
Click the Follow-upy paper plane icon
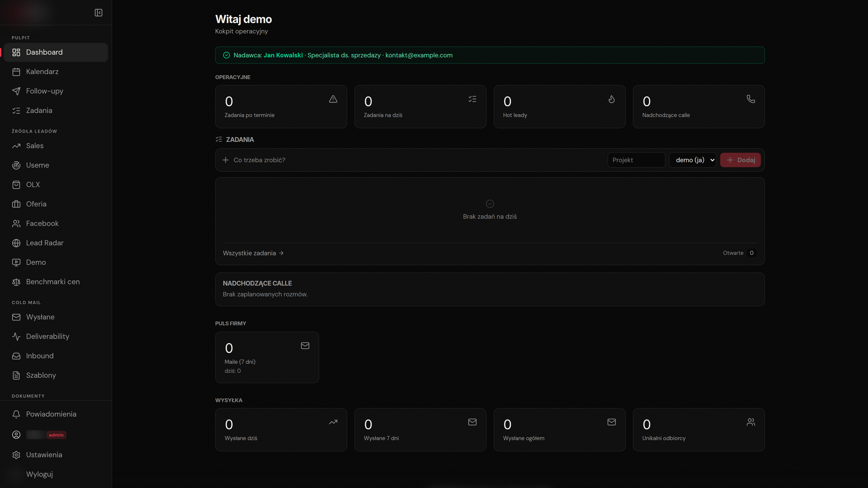(x=16, y=91)
